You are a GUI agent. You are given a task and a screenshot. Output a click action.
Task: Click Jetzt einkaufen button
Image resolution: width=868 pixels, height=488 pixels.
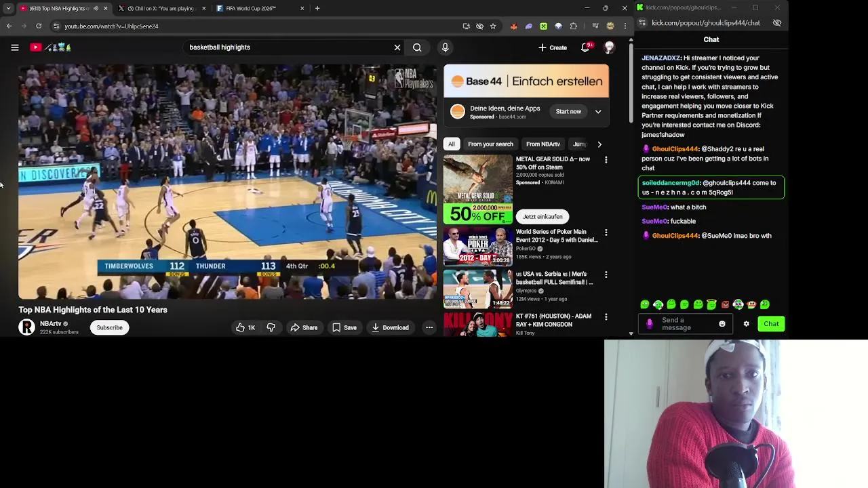click(x=542, y=217)
